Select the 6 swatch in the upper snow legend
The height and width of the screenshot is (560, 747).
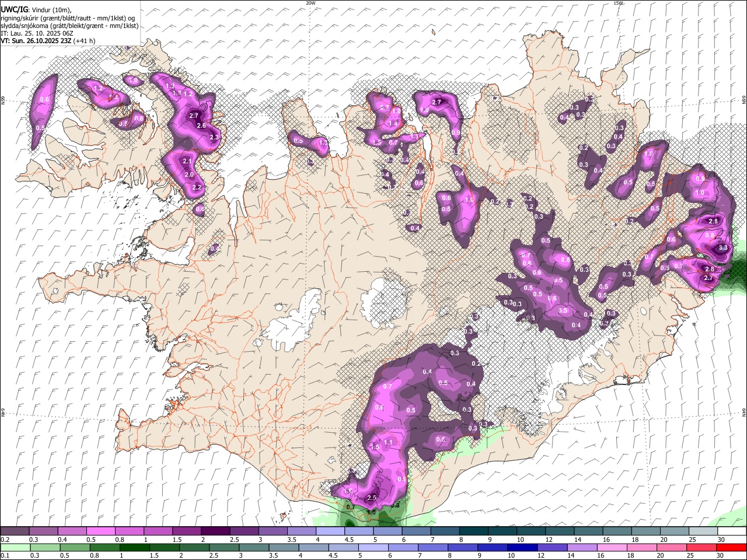tap(416, 531)
